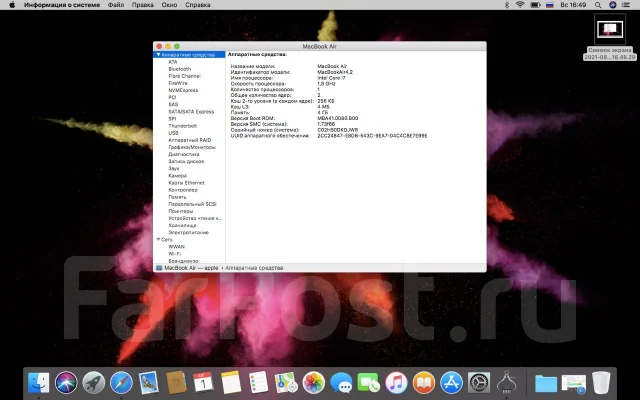Select SPI in the sidebar

172,119
